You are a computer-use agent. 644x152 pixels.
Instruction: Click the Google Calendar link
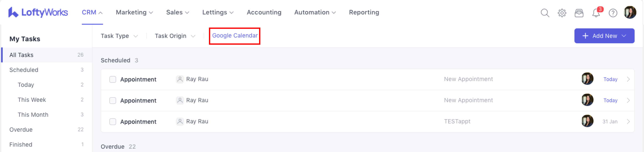[x=234, y=36]
